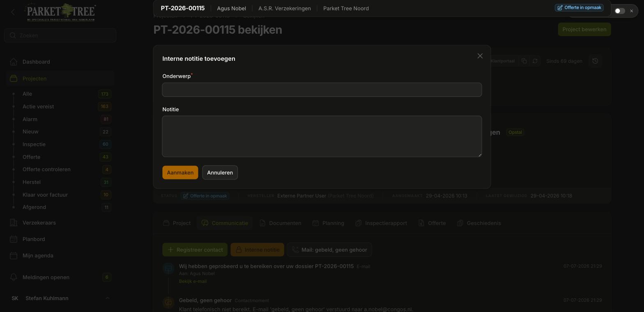Switch to the Geschiedenis tab
Viewport: 644px width, 312px height.
coord(479,223)
